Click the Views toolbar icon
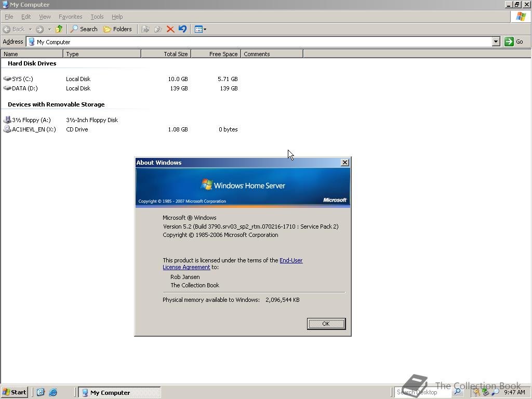This screenshot has width=532, height=399. click(198, 29)
